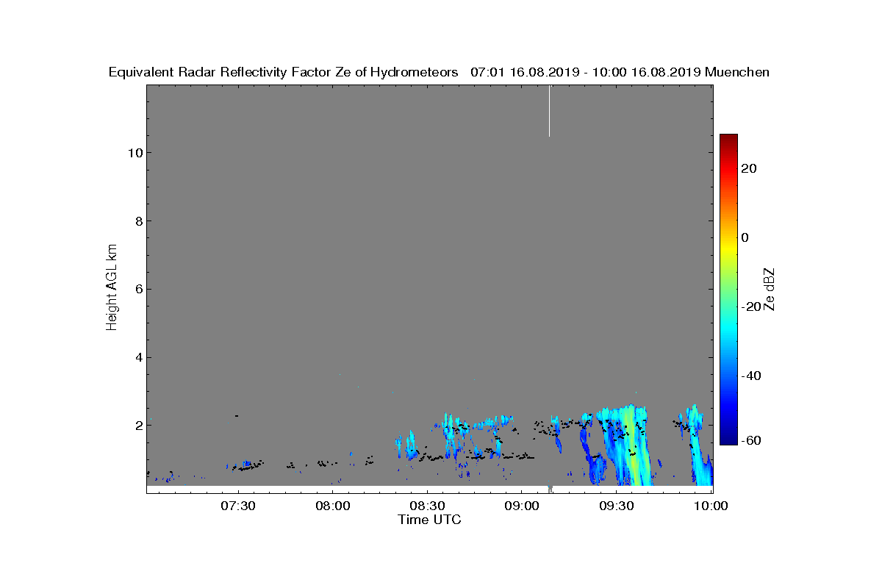Click the plot title text
This screenshot has width=882, height=588.
pos(439,72)
